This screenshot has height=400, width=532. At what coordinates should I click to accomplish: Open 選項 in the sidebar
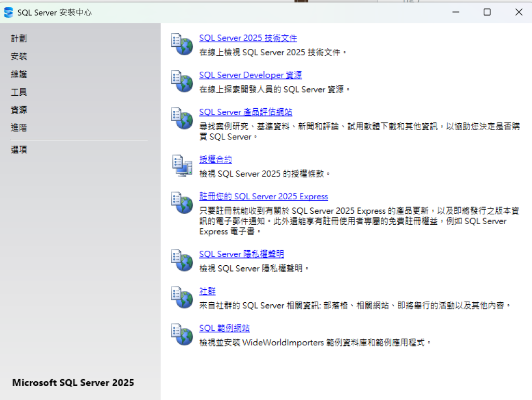point(19,150)
